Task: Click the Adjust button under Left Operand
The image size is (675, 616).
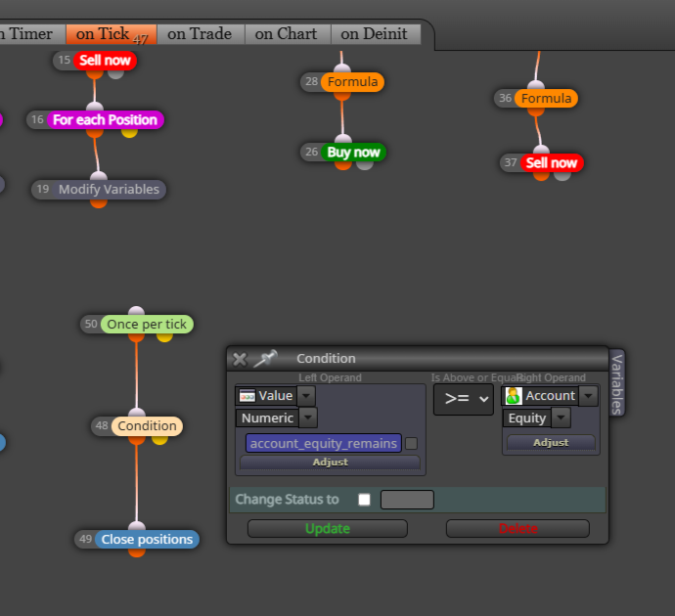Action: tap(331, 462)
